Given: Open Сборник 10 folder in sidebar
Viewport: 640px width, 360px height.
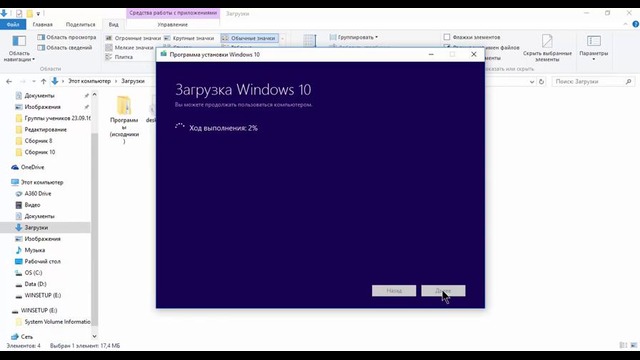Looking at the screenshot, I should [40, 152].
